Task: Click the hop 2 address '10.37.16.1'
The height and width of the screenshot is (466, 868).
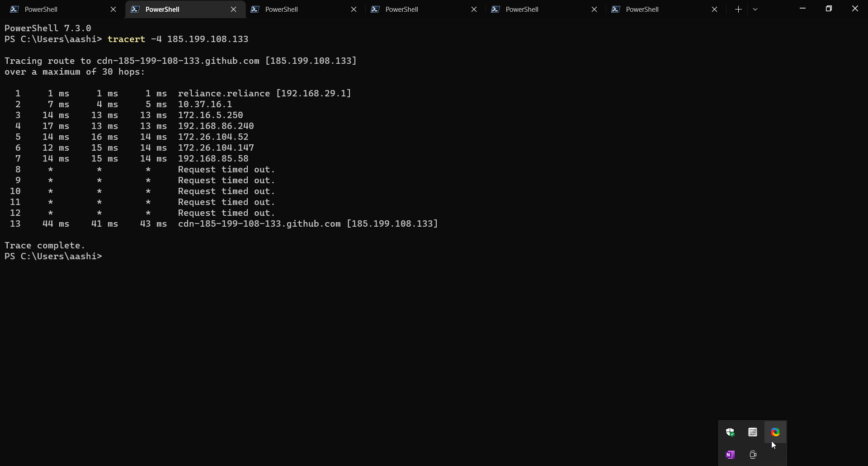Action: point(205,104)
